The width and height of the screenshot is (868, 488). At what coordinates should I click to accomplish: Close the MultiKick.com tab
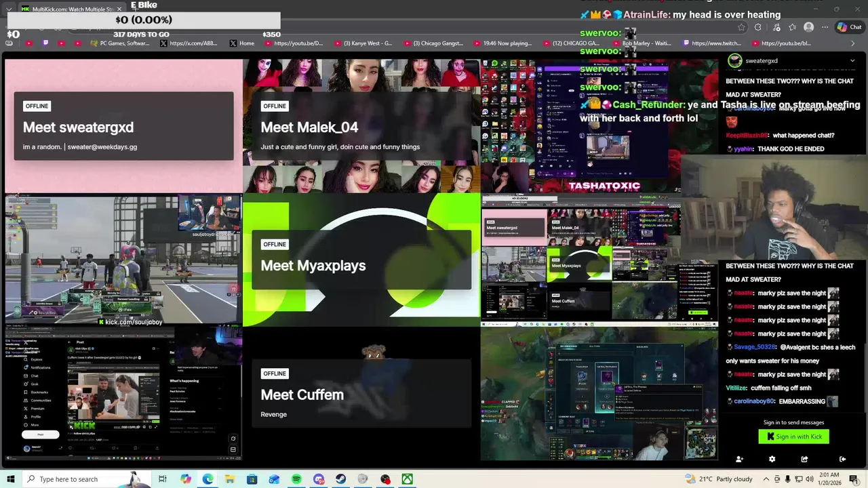119,9
